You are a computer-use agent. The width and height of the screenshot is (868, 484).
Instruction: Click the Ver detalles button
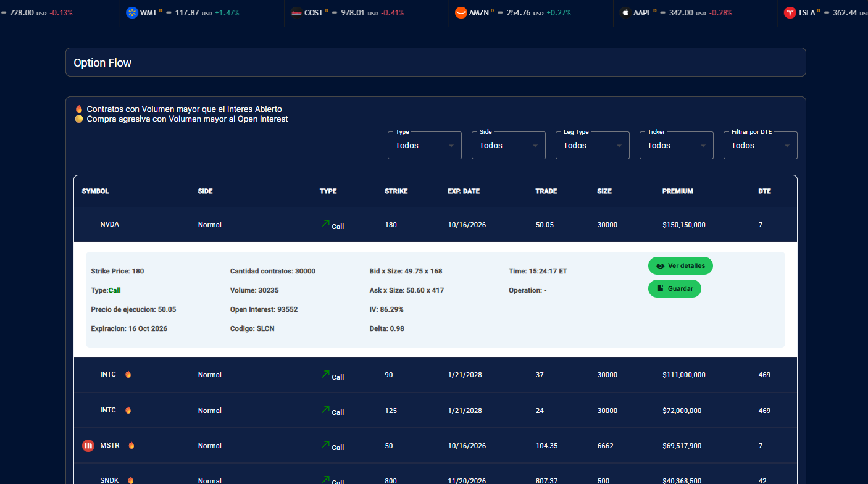680,266
